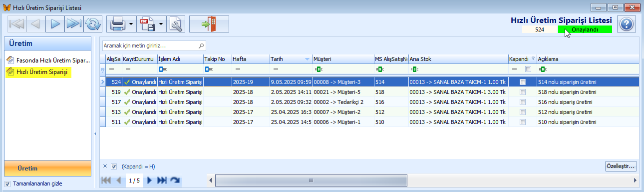Open the help question mark icon
Image resolution: width=644 pixels, height=192 pixels.
coord(627,24)
